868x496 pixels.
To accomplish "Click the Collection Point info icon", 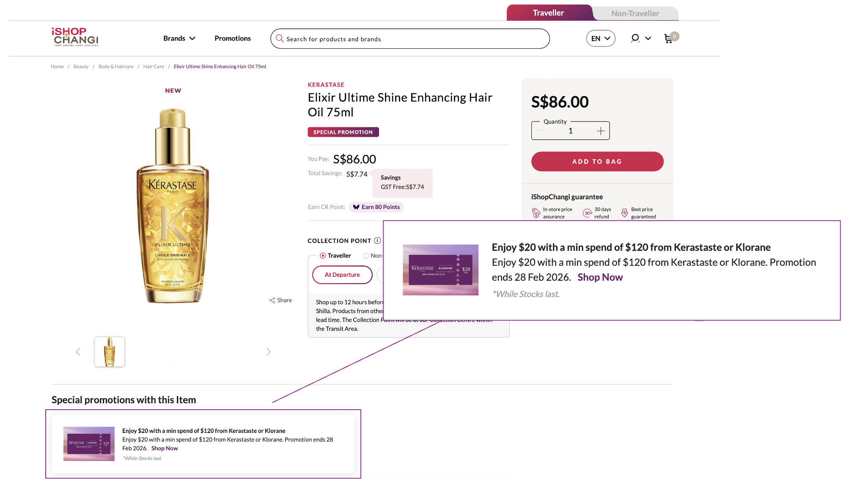I will coord(377,241).
